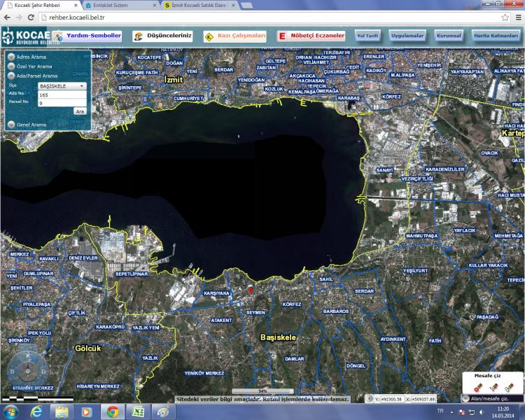Click the distance ruler icon with checkmark
Image resolution: width=525 pixels, height=420 pixels.
pyautogui.click(x=494, y=388)
